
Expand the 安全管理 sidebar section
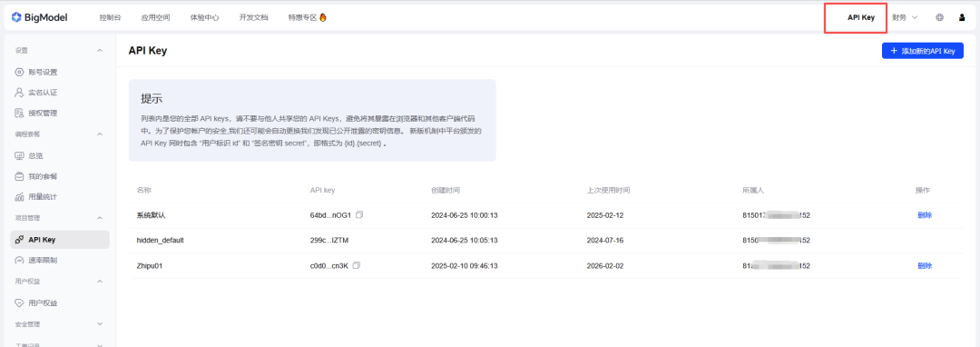point(100,324)
